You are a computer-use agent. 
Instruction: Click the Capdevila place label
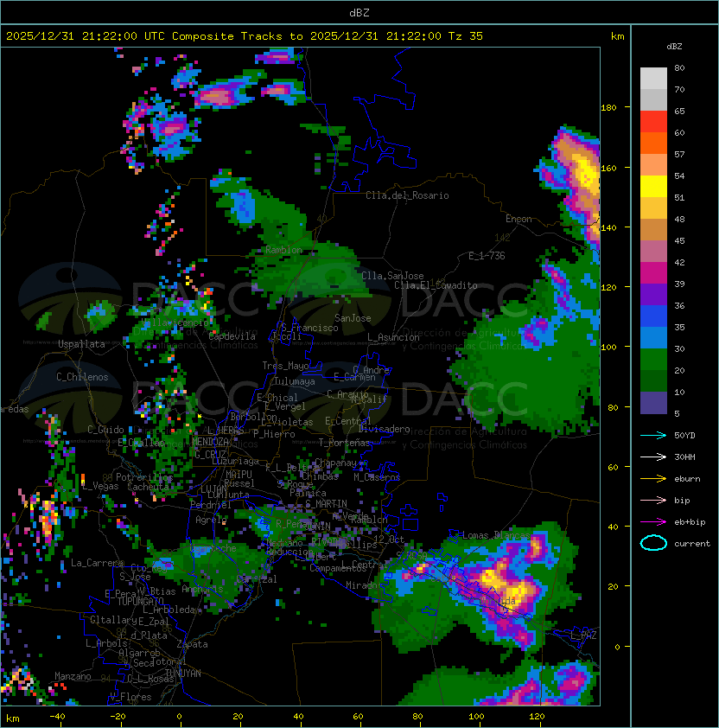point(232,336)
